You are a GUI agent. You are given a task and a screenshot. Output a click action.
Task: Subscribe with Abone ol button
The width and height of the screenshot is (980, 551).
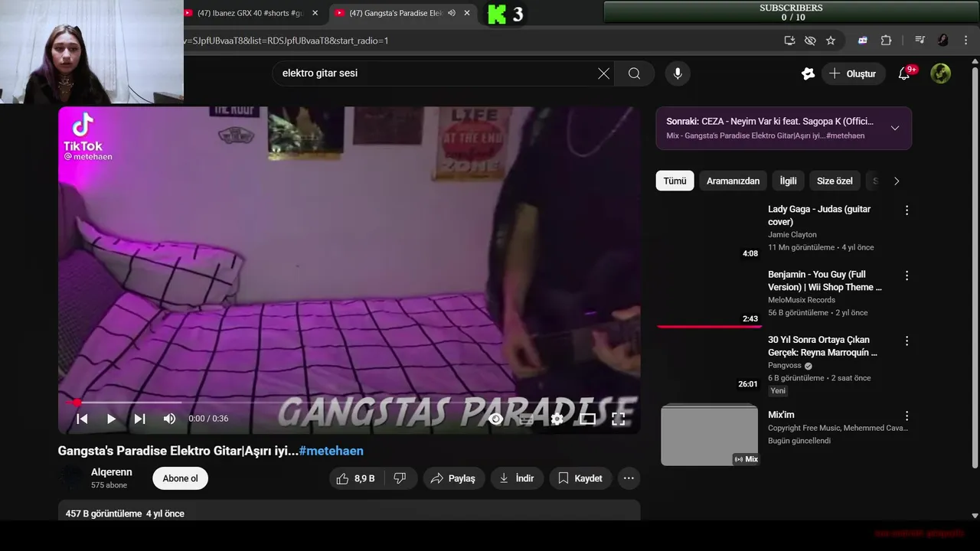click(180, 478)
